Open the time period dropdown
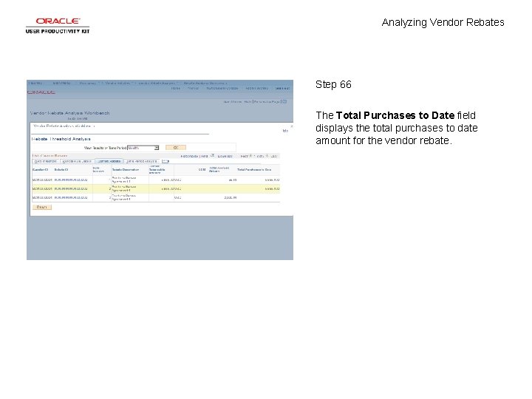Screen dimensions: 532x399 click(143, 148)
